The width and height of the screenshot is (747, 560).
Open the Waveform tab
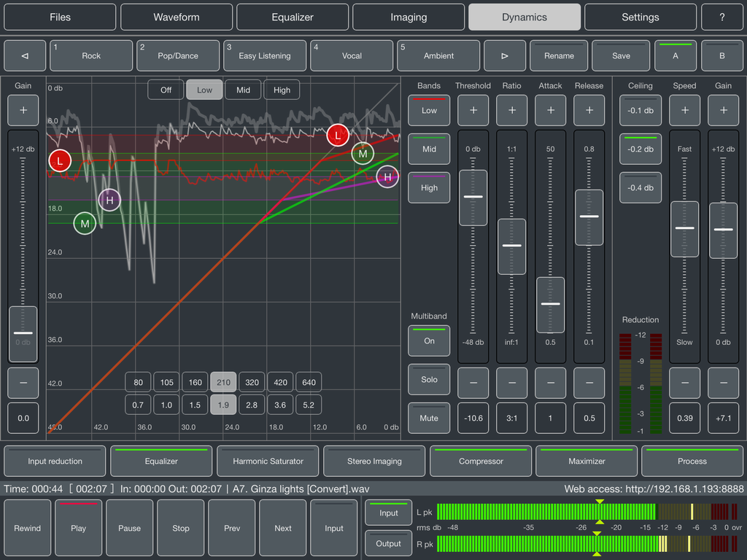(177, 17)
